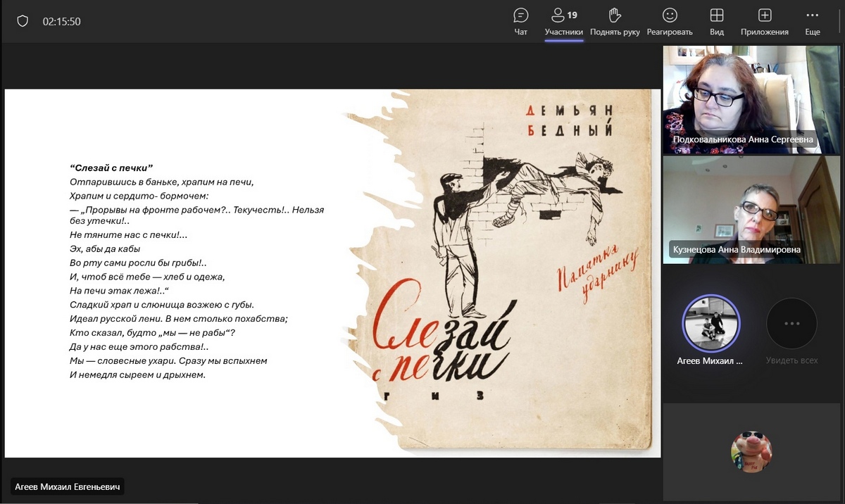Click the 'Реагировать' label
The image size is (845, 504).
670,32
